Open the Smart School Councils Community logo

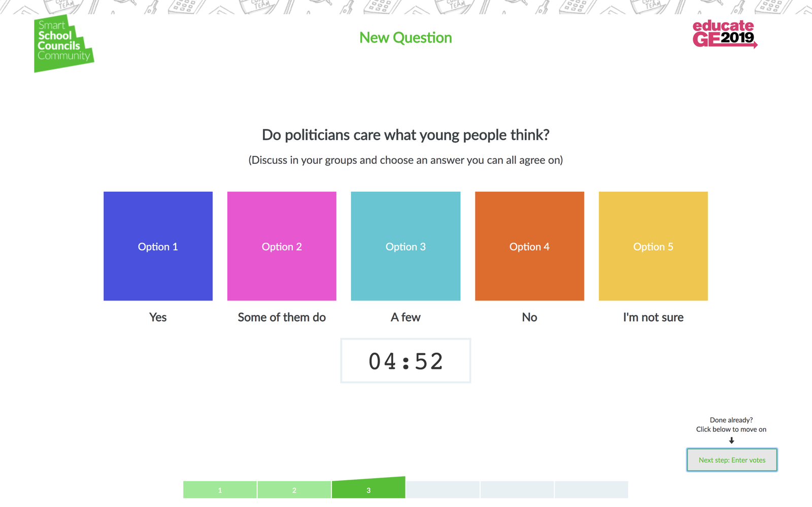pyautogui.click(x=64, y=44)
